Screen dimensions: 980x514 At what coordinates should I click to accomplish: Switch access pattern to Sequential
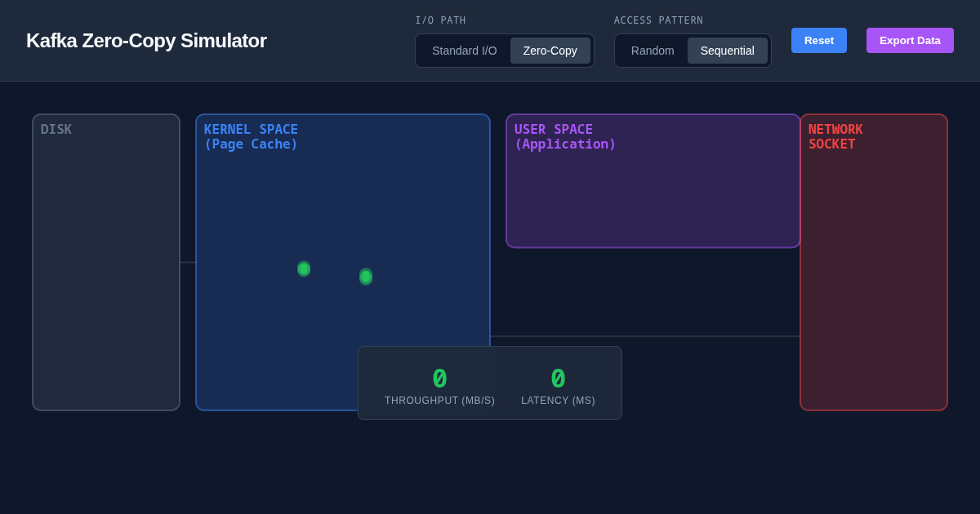[728, 51]
